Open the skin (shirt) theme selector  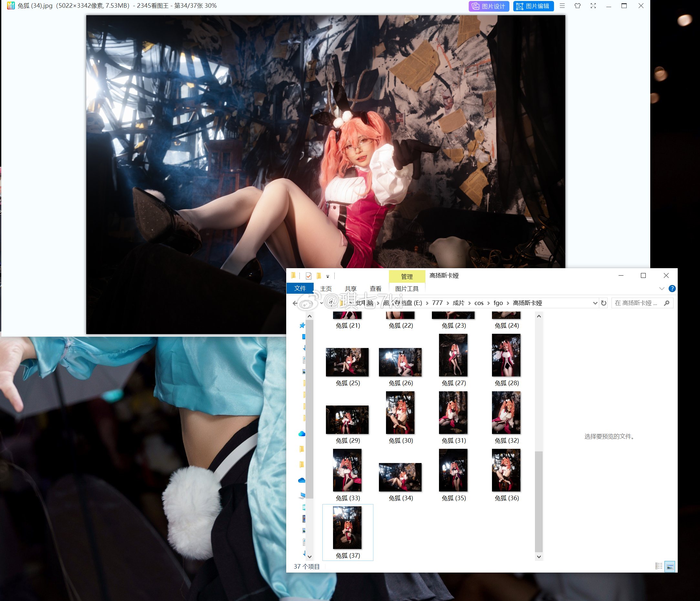(577, 6)
